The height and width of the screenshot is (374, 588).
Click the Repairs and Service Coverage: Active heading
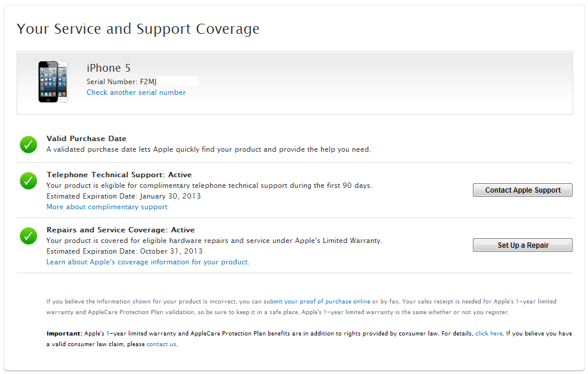tap(120, 230)
